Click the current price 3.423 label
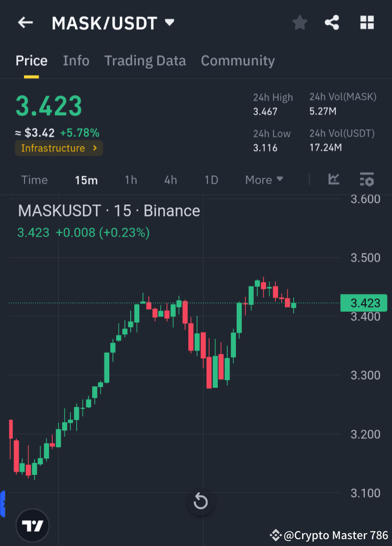392x546 pixels. point(49,106)
